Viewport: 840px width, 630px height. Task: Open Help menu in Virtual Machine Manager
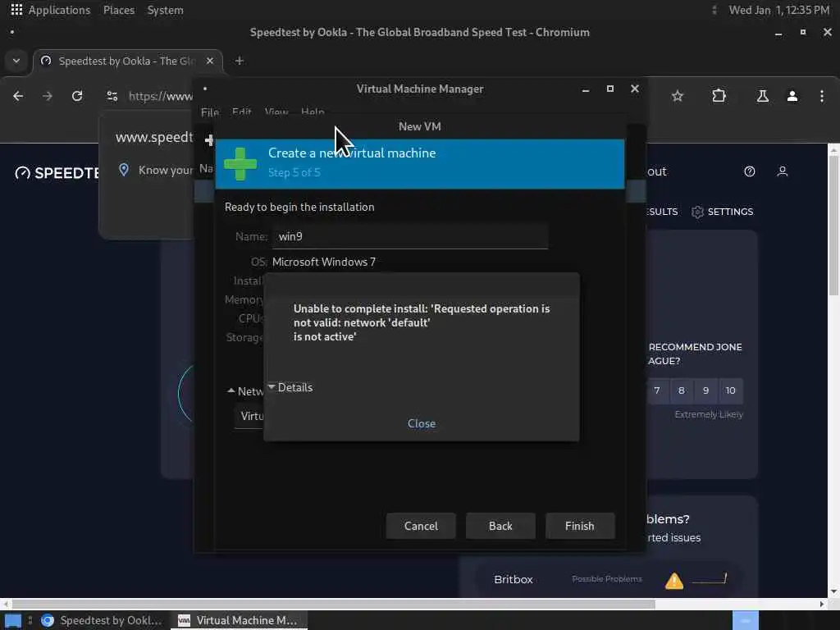coord(313,112)
